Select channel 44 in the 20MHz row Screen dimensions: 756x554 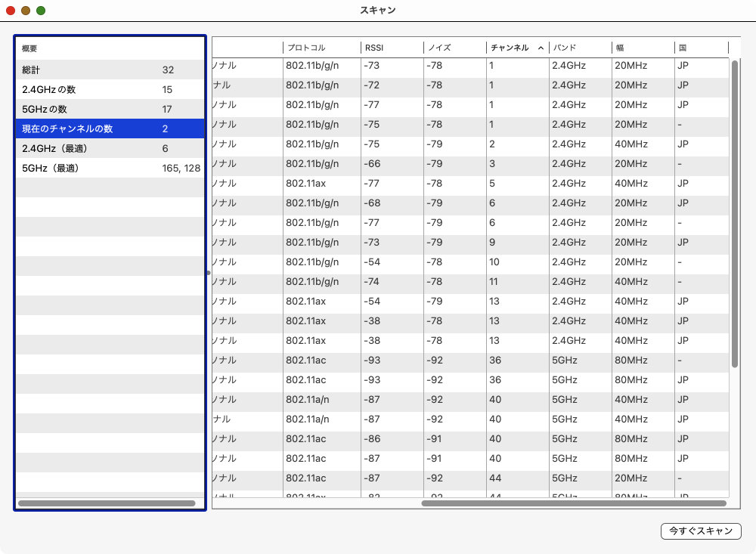tap(517, 478)
